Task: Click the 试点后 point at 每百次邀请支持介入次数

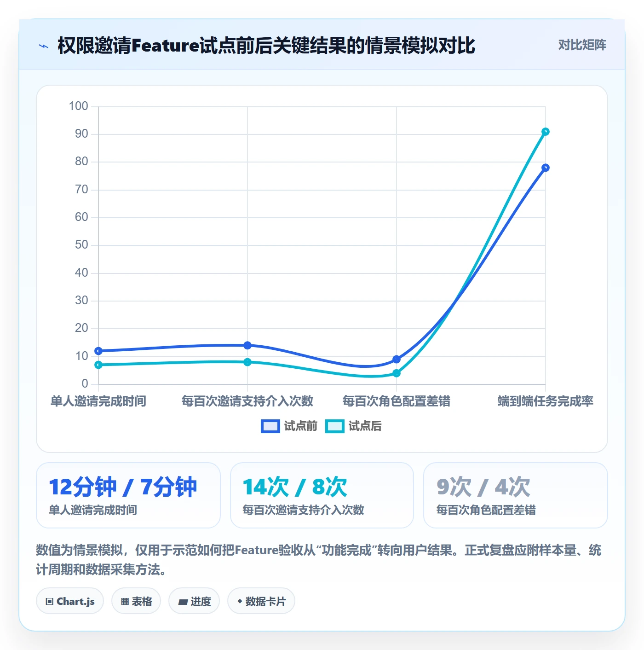Action: 247,362
